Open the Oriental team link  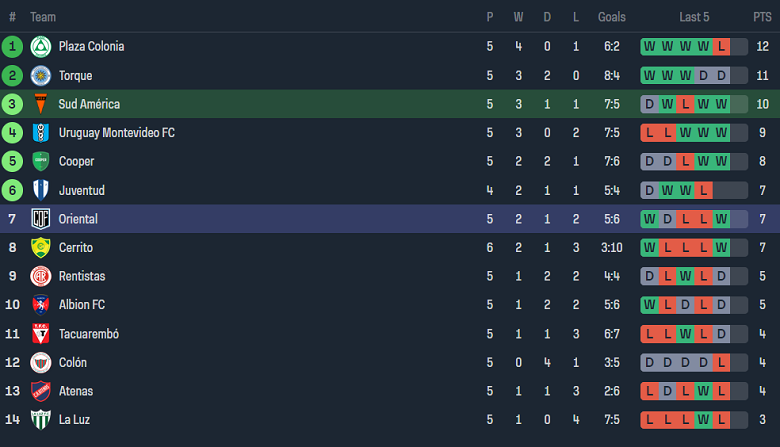click(x=78, y=219)
